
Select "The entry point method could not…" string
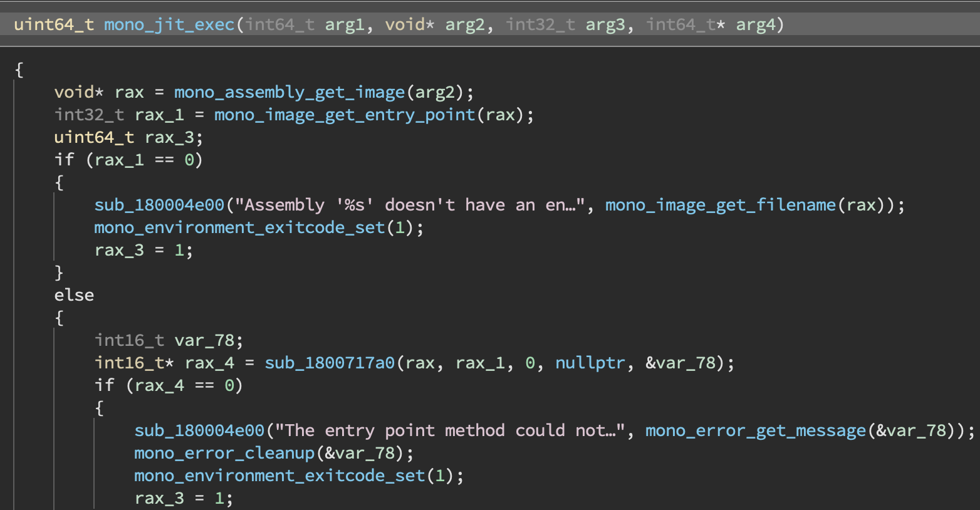450,430
